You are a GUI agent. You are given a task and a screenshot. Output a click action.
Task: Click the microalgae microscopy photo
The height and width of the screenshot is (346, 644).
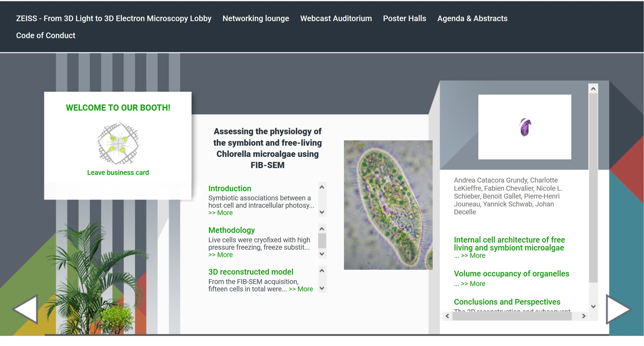pos(387,204)
